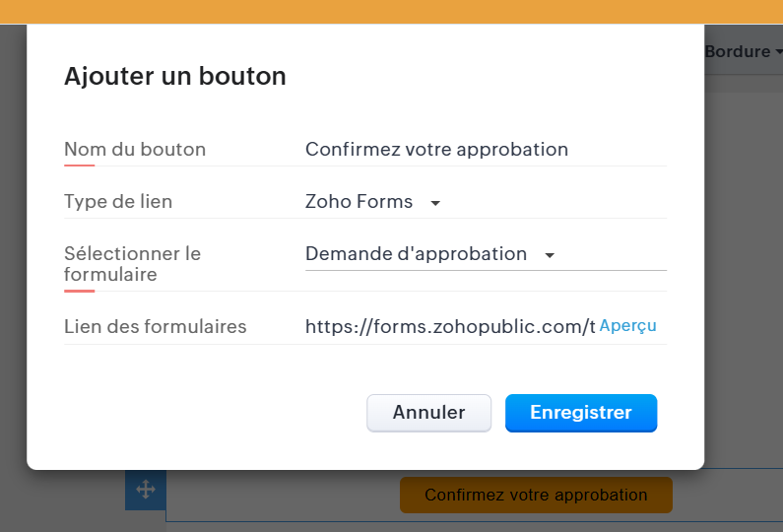Open the Zoho Forms link type dropdown
Image resolution: width=783 pixels, height=532 pixels.
tap(372, 202)
